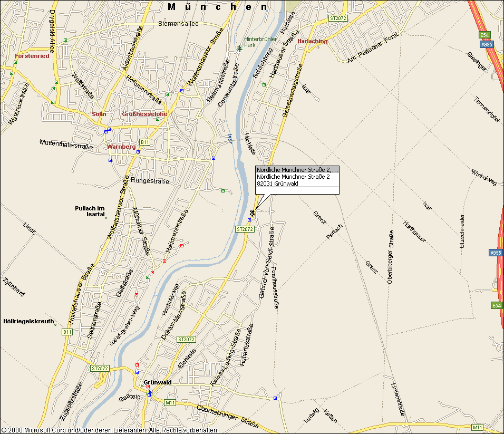Click the Rungestraße street label

[x=150, y=181]
